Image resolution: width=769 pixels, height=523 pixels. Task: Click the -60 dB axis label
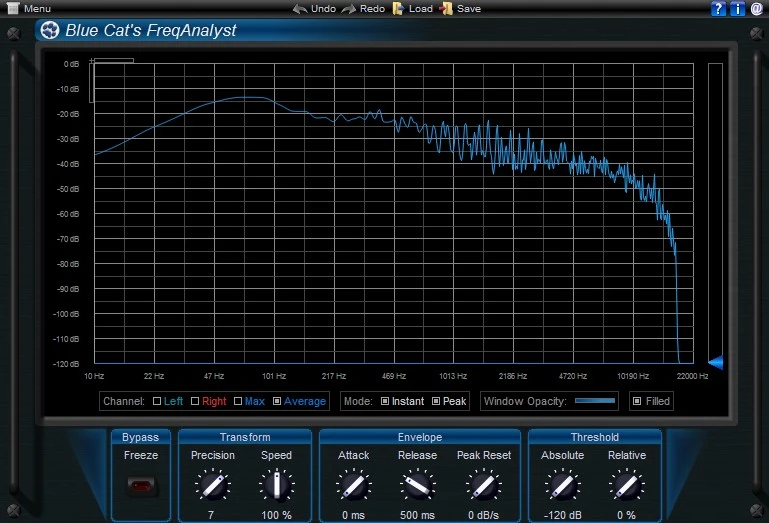click(68, 214)
